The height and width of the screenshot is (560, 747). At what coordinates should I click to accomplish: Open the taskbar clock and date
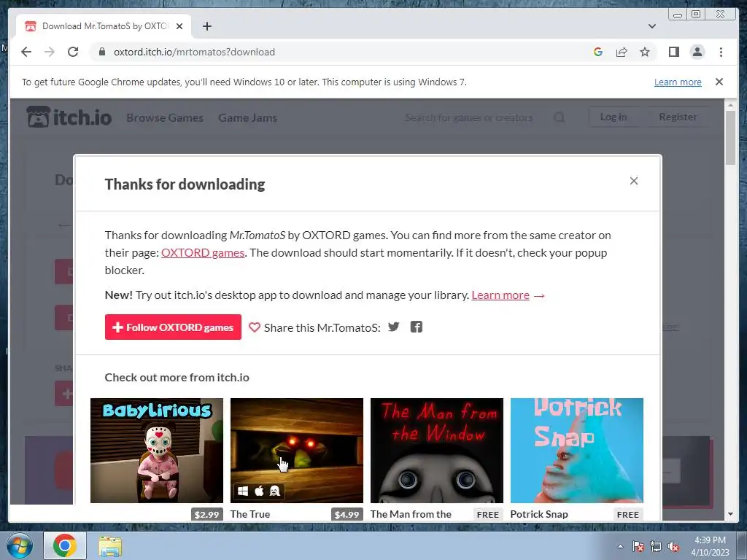pyautogui.click(x=710, y=545)
